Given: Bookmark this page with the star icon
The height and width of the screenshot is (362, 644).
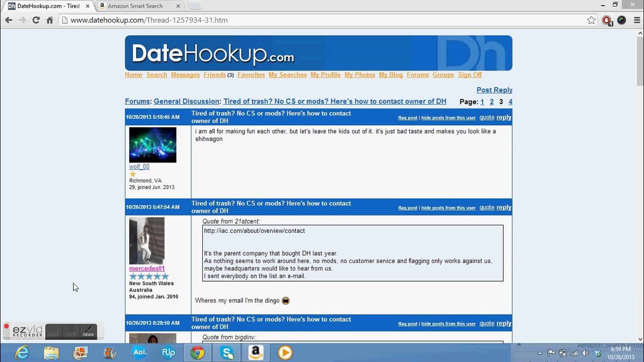Looking at the screenshot, I should pos(591,20).
